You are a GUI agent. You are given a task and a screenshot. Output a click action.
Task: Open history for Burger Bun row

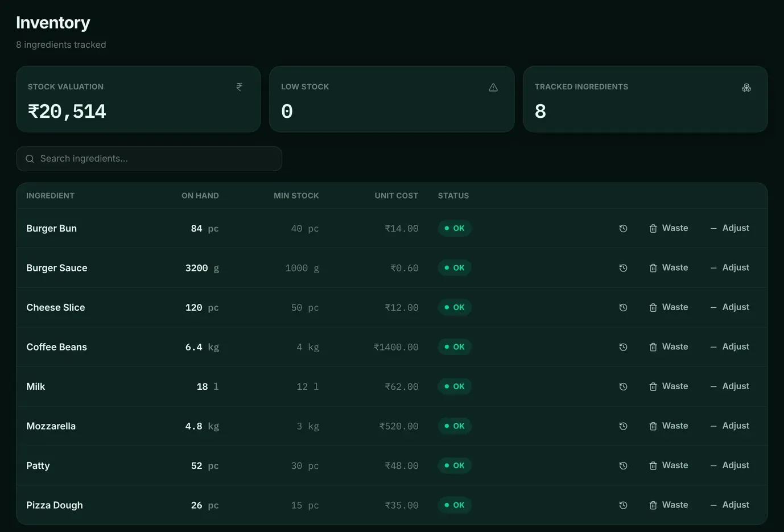point(623,228)
